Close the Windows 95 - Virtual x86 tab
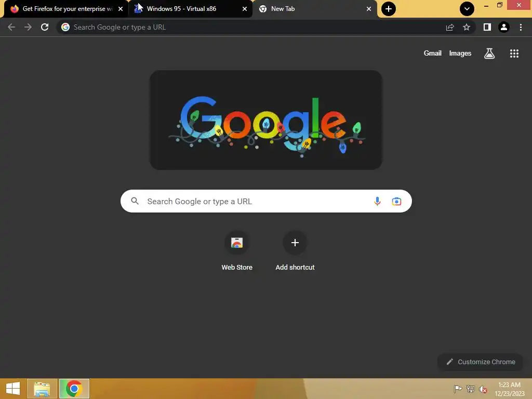Image resolution: width=532 pixels, height=399 pixels. [x=245, y=9]
